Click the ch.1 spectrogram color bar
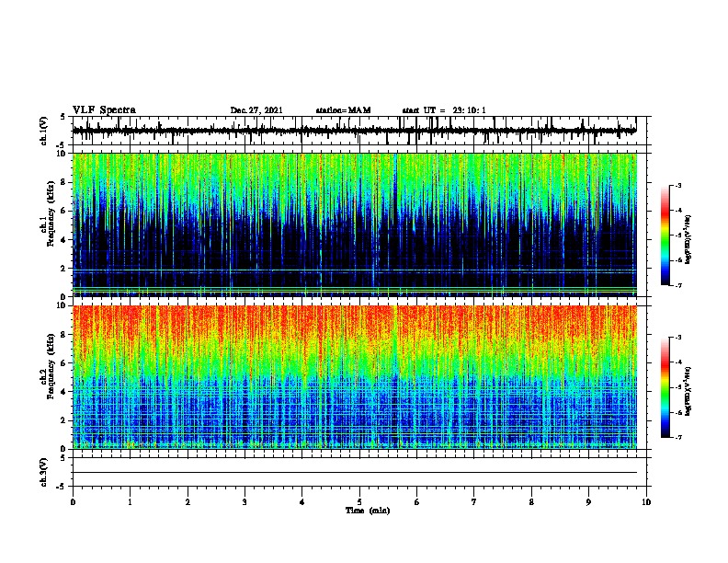The image size is (728, 563). click(665, 236)
